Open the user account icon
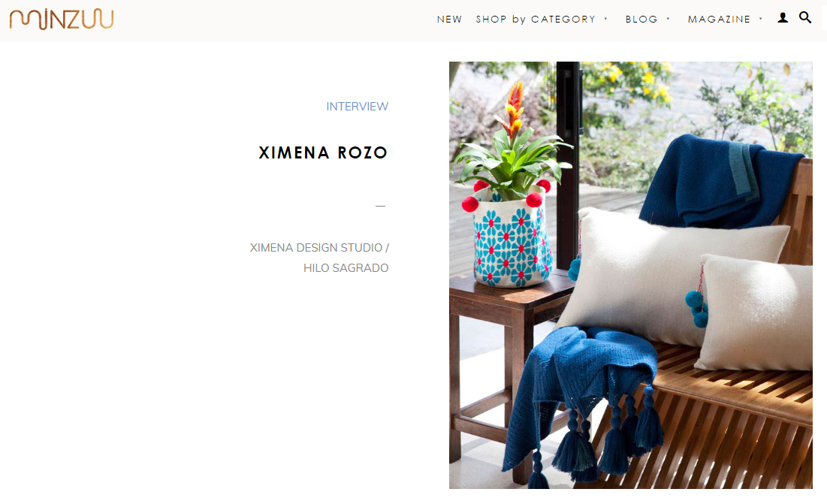 click(x=783, y=18)
